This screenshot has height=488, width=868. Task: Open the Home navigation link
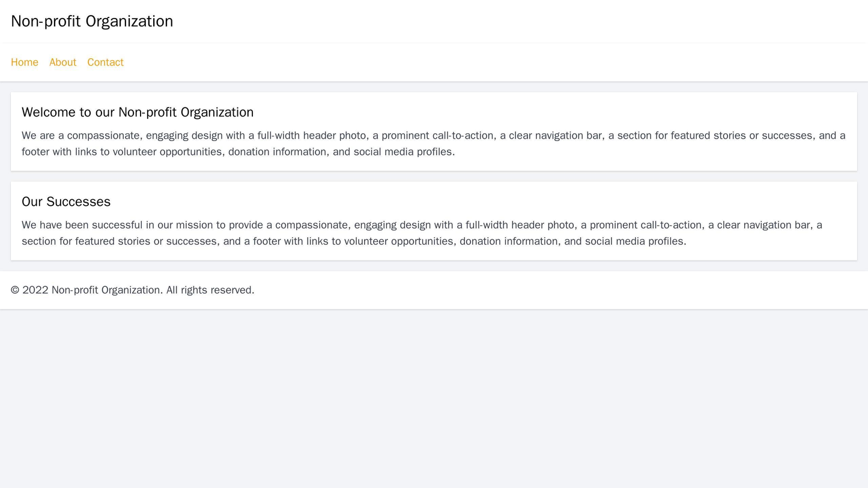[25, 62]
